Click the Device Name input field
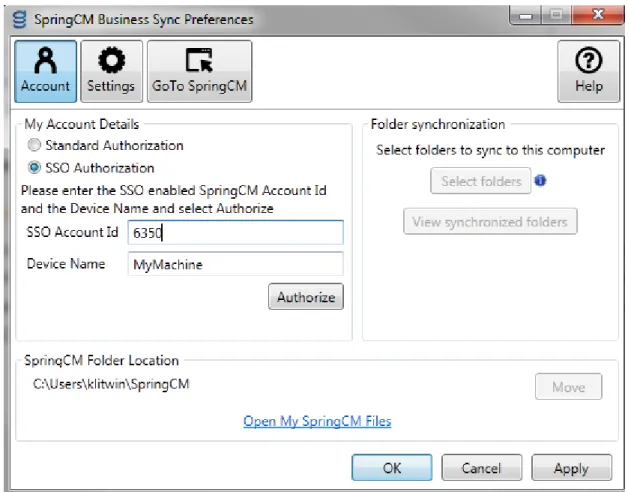This screenshot has width=628, height=492. [x=236, y=264]
